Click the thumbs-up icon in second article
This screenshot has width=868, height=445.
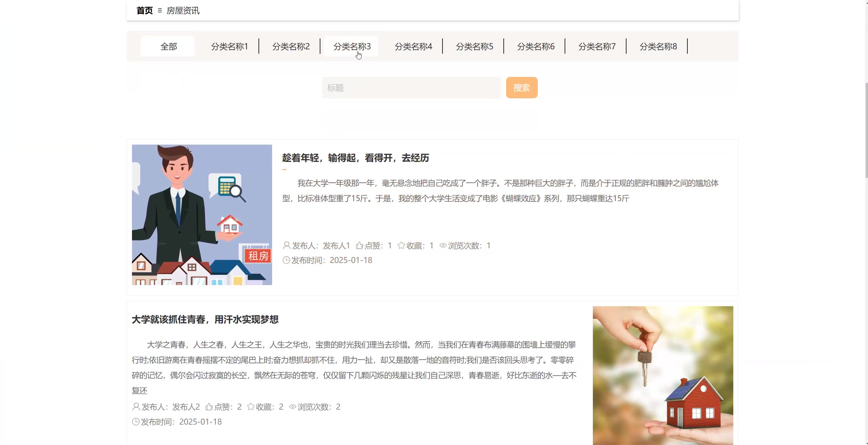coord(209,407)
